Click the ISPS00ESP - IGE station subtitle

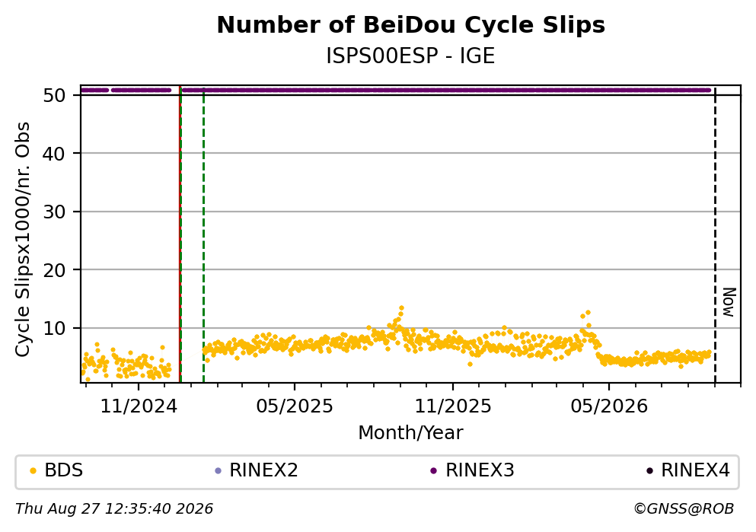[x=411, y=56]
